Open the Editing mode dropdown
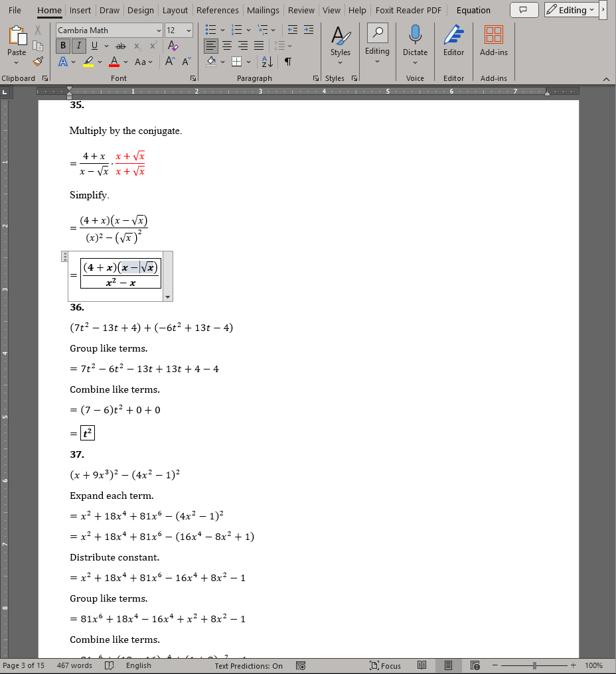This screenshot has width=616, height=674. point(572,10)
